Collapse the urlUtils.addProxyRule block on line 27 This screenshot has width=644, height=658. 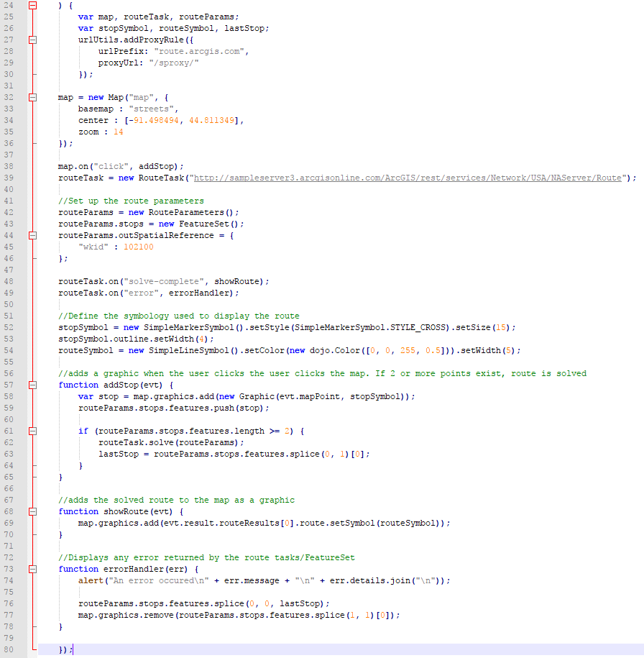[x=33, y=40]
